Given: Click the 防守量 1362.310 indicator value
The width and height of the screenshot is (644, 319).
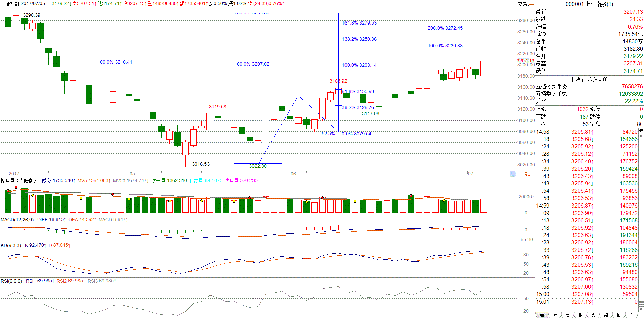Looking at the screenshot, I should click(x=169, y=181).
